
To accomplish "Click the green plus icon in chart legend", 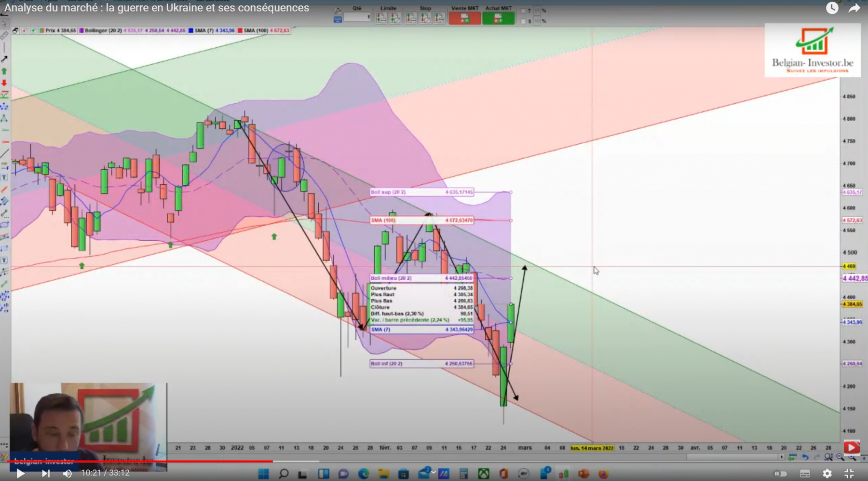I will point(33,30).
